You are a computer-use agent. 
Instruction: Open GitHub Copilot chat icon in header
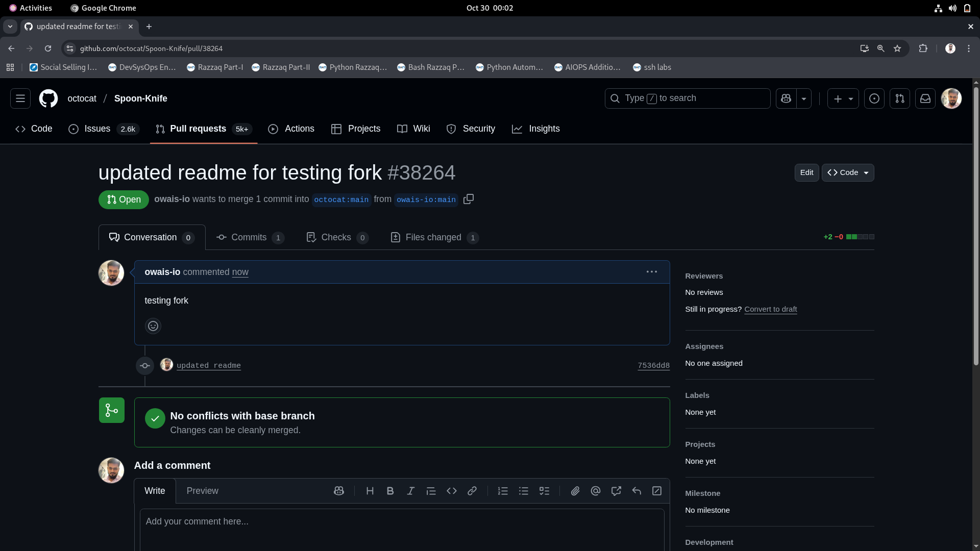coord(786,98)
